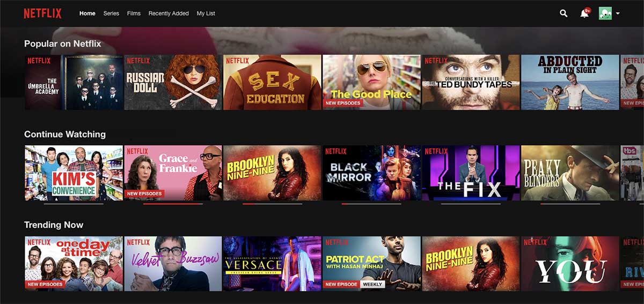Viewport: 644px width, 304px height.
Task: Resume Brooklyn Nine-Nine in Continue Watching
Action: point(272,173)
